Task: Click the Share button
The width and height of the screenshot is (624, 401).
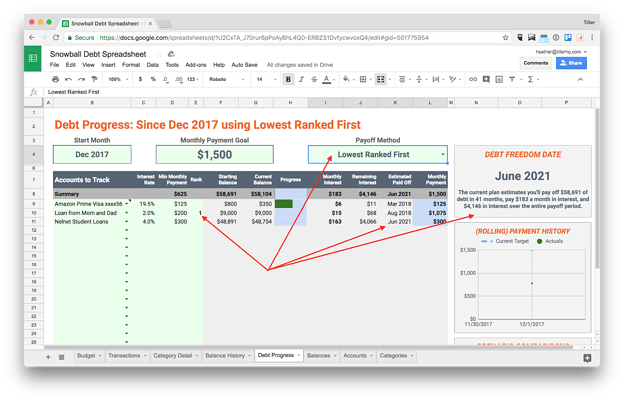Action: pos(571,63)
